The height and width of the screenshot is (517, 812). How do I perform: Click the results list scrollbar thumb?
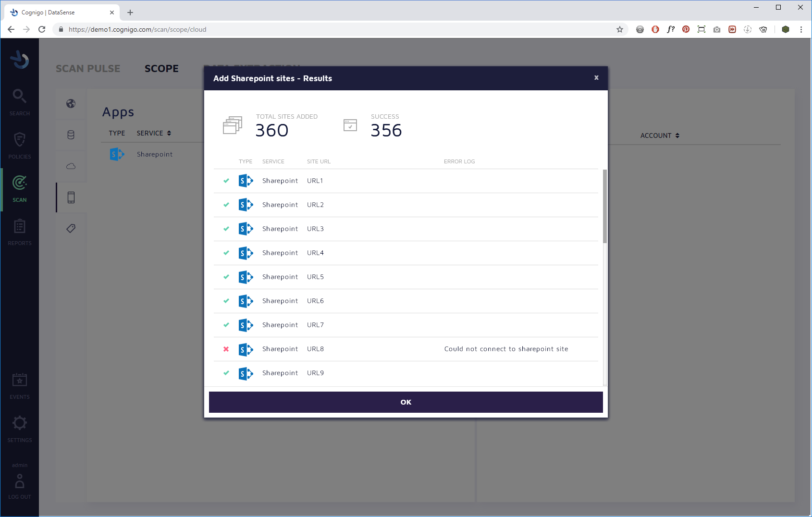click(x=605, y=206)
